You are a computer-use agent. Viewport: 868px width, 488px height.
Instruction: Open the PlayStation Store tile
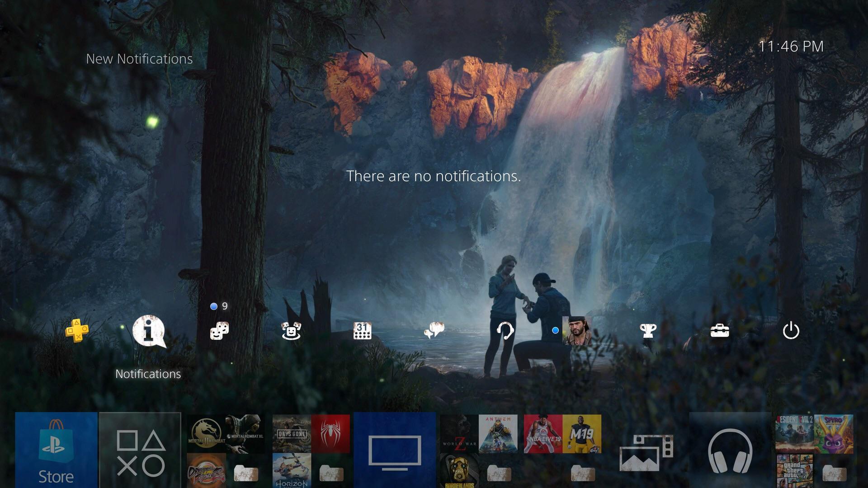point(56,450)
